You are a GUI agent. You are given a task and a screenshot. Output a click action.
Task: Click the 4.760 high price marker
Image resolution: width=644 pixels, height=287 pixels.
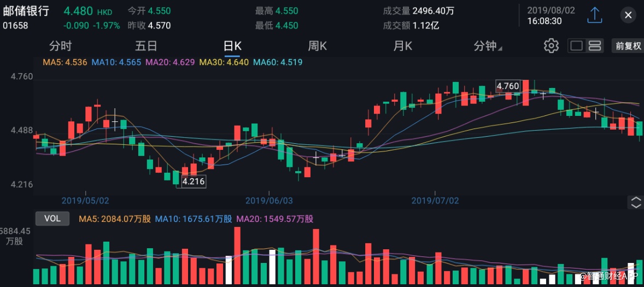tap(507, 86)
